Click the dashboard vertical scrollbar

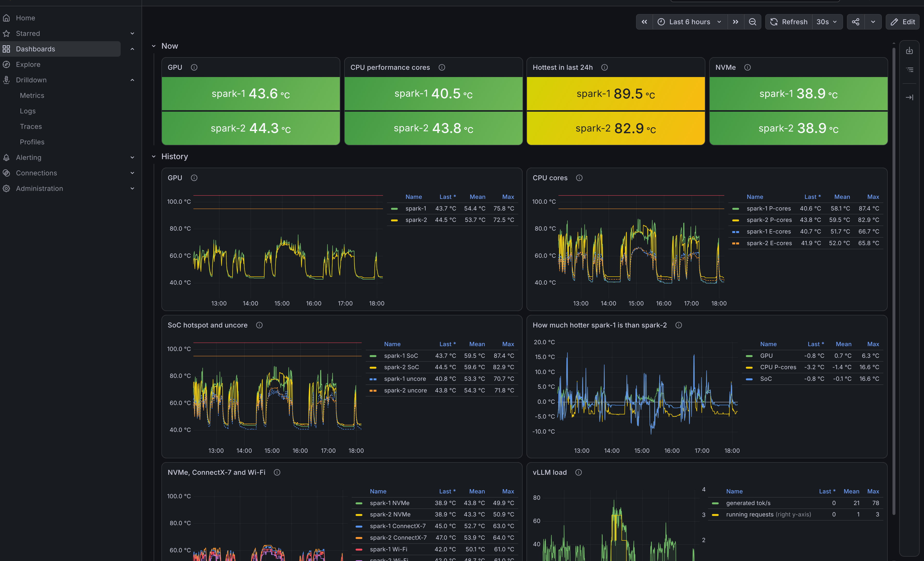[894, 281]
